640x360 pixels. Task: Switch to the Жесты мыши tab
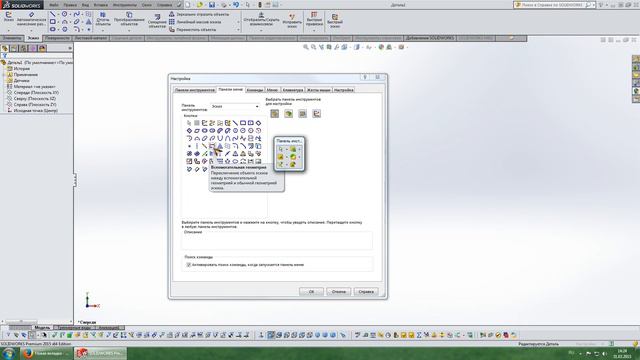pos(318,90)
